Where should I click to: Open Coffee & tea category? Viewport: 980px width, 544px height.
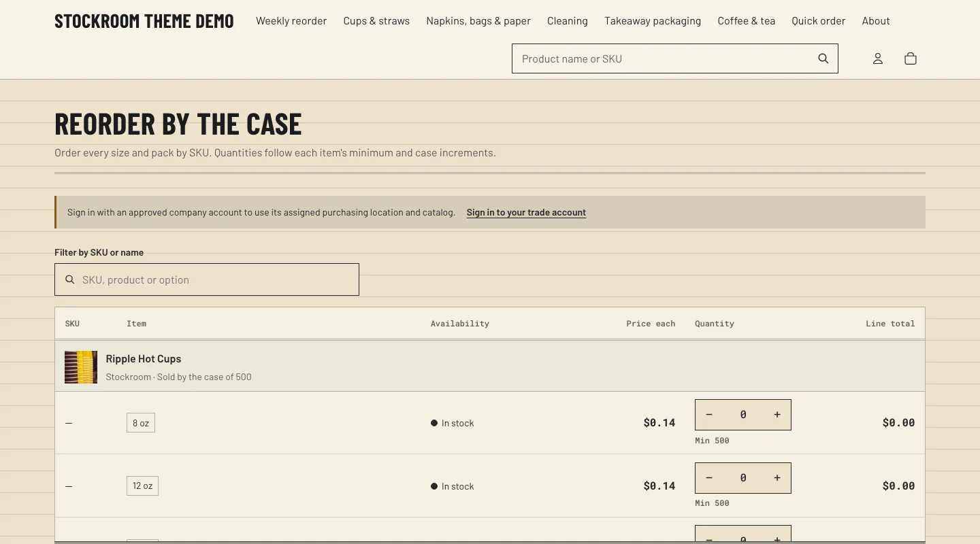point(747,21)
